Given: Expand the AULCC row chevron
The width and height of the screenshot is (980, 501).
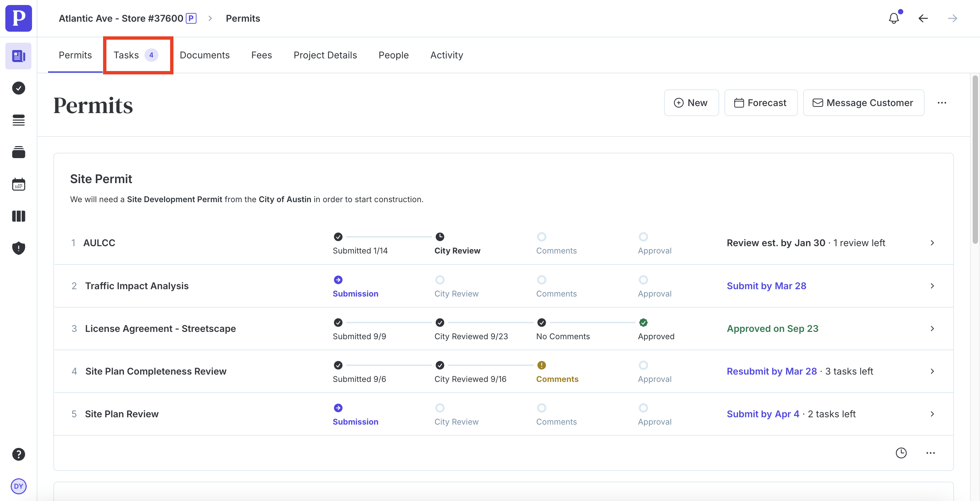Looking at the screenshot, I should pos(932,243).
